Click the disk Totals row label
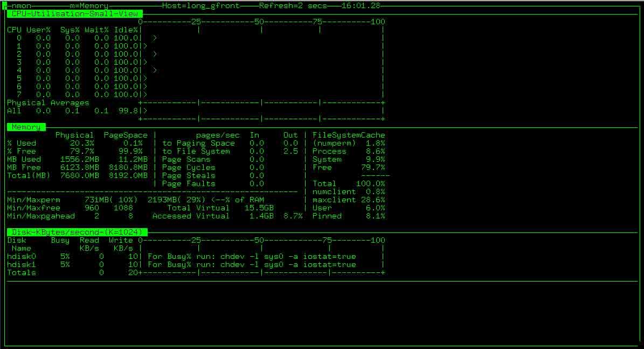Viewport: 644px width, 349px height. [x=22, y=272]
